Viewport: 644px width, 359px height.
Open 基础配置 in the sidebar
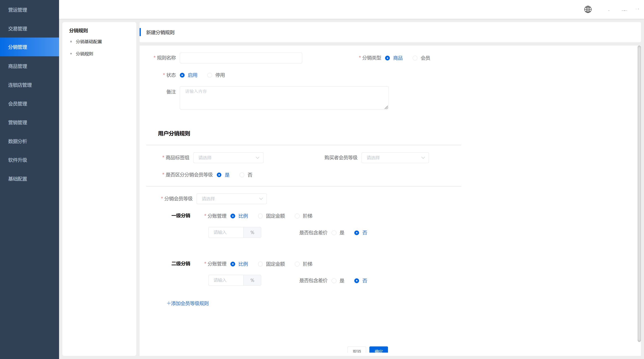pyautogui.click(x=30, y=179)
